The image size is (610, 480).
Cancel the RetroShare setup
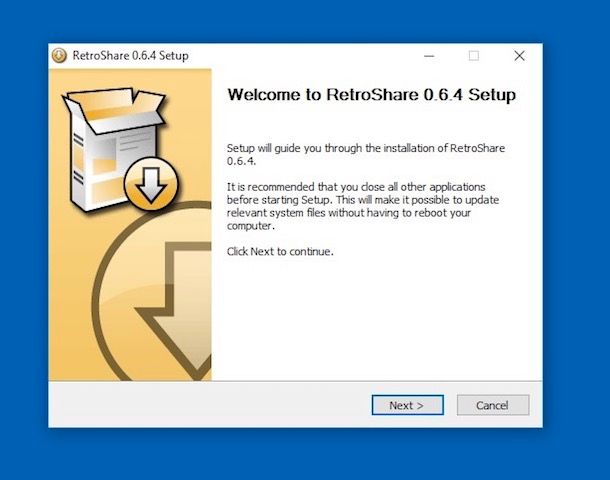click(493, 405)
